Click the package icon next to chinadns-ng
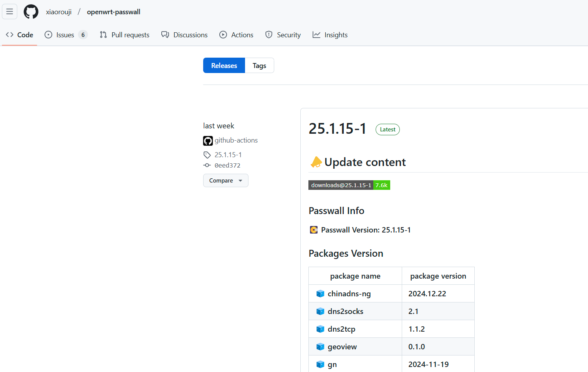 tap(320, 294)
